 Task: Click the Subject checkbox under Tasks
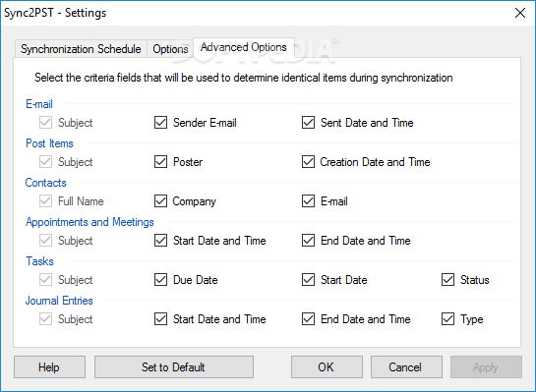(45, 279)
